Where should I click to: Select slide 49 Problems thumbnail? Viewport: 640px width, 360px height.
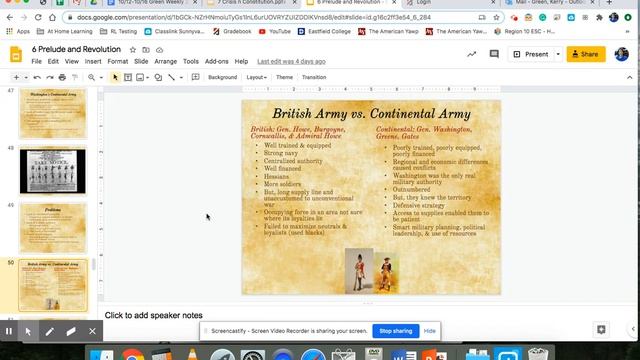(x=53, y=228)
